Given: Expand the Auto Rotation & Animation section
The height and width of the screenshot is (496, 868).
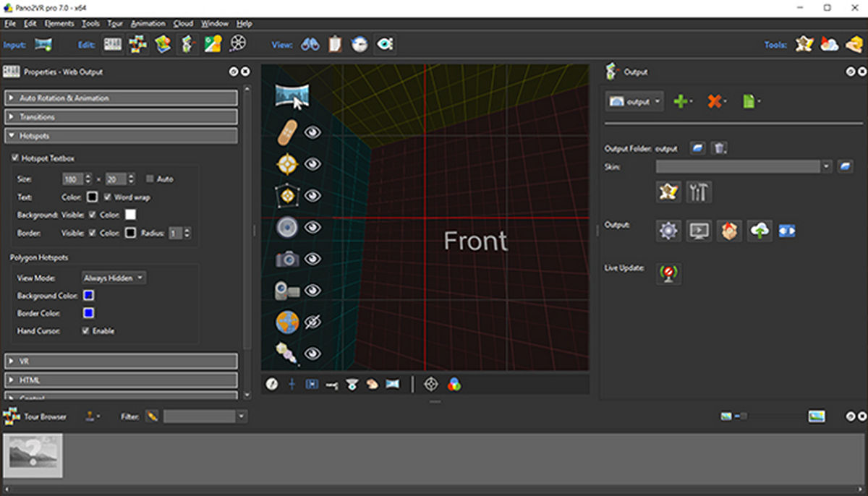Looking at the screenshot, I should (122, 98).
